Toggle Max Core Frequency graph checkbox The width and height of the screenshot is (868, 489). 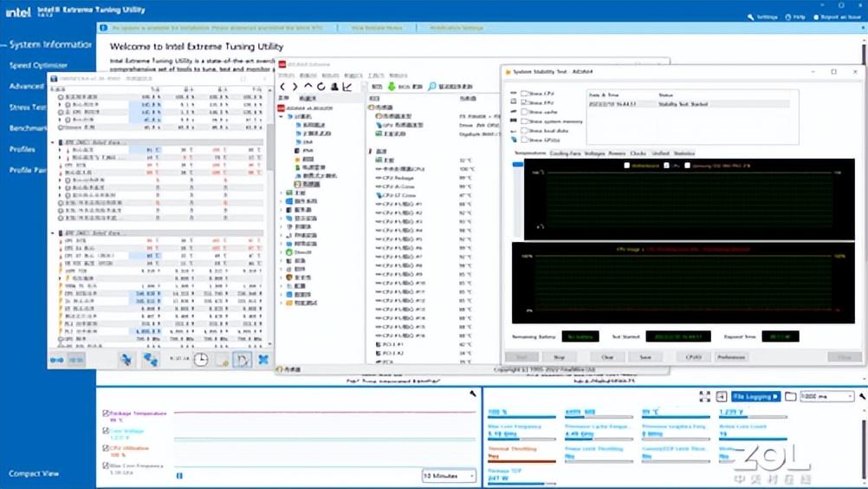pos(106,466)
